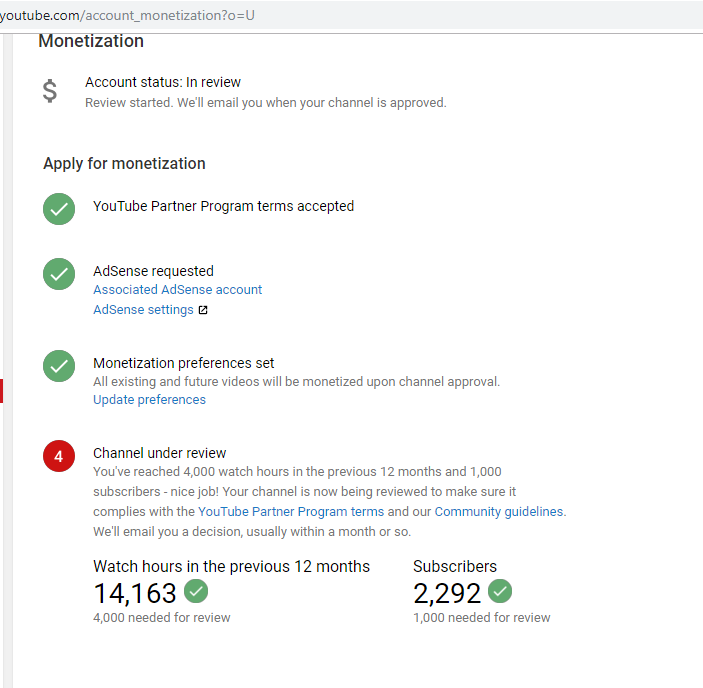
Task: Click the green check next to 14,163 watch hours
Action: [x=196, y=591]
